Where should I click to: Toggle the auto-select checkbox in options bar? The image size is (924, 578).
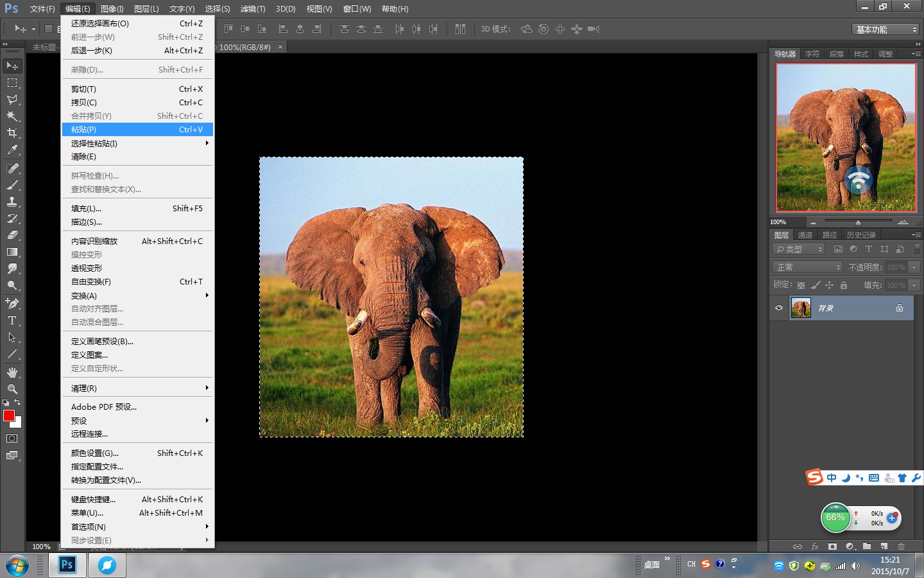point(48,29)
